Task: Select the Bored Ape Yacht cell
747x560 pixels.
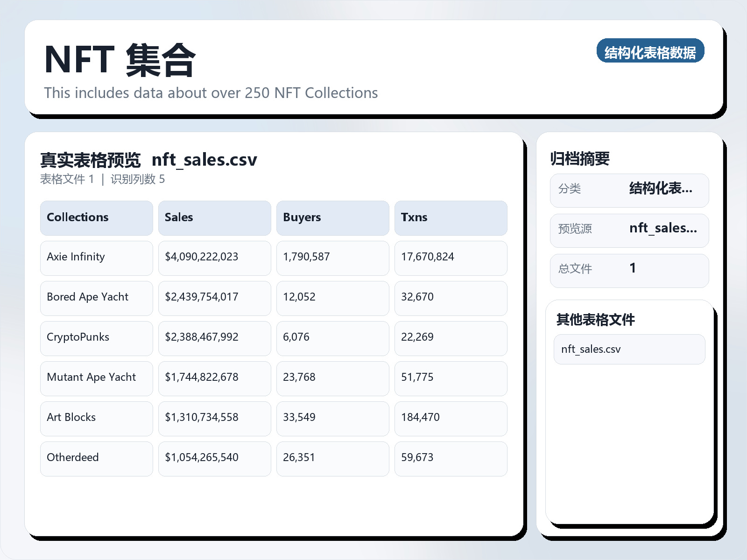Action: click(x=96, y=298)
